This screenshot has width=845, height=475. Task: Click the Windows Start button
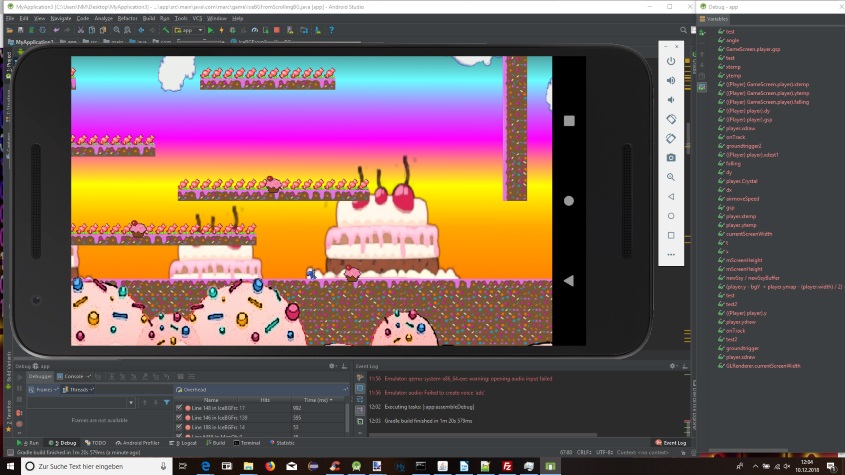[x=10, y=466]
